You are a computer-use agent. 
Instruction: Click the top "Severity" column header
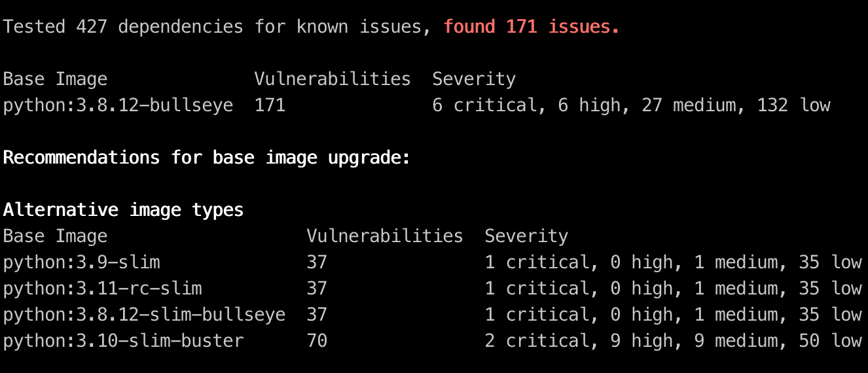[x=474, y=79]
